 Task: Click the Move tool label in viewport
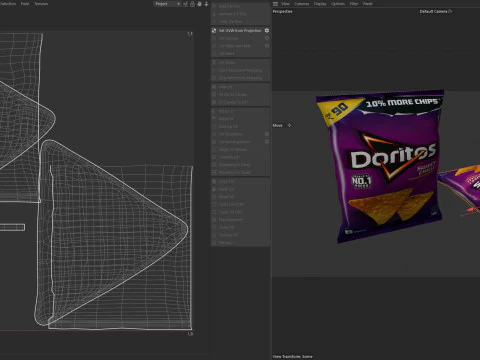pyautogui.click(x=277, y=125)
